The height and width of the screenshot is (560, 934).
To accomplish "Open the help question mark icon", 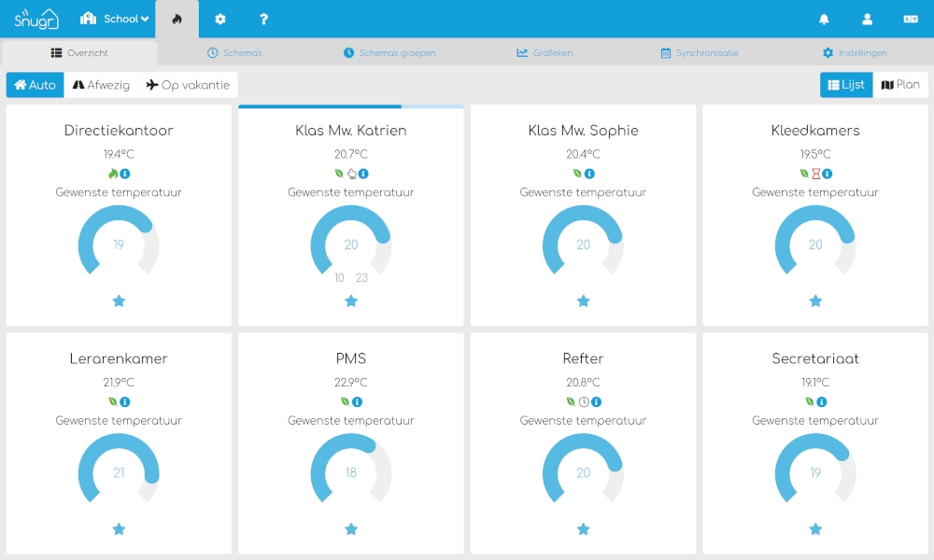I will (263, 19).
